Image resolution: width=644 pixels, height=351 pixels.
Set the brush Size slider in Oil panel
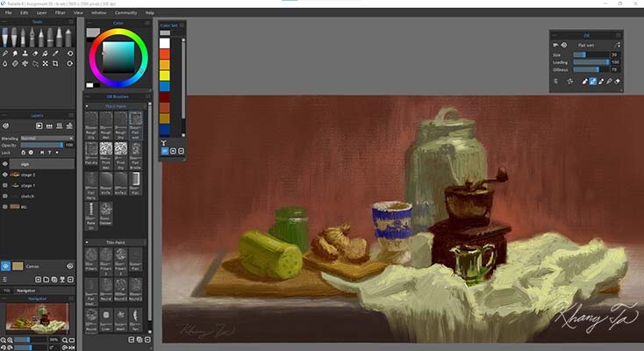(x=591, y=54)
